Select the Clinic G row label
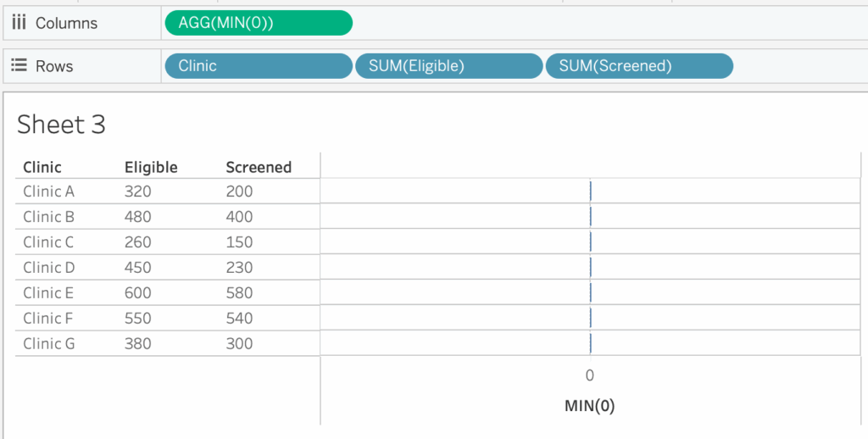The height and width of the screenshot is (439, 868). [x=48, y=344]
